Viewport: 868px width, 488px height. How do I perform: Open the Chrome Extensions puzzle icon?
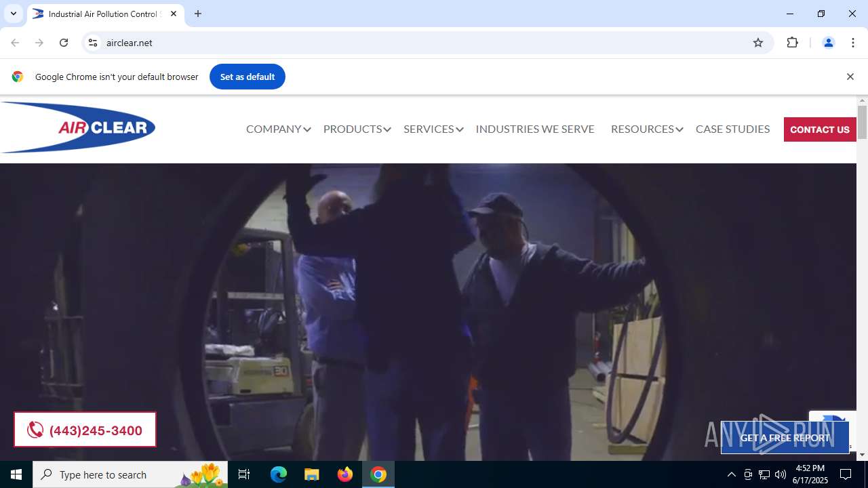(792, 43)
